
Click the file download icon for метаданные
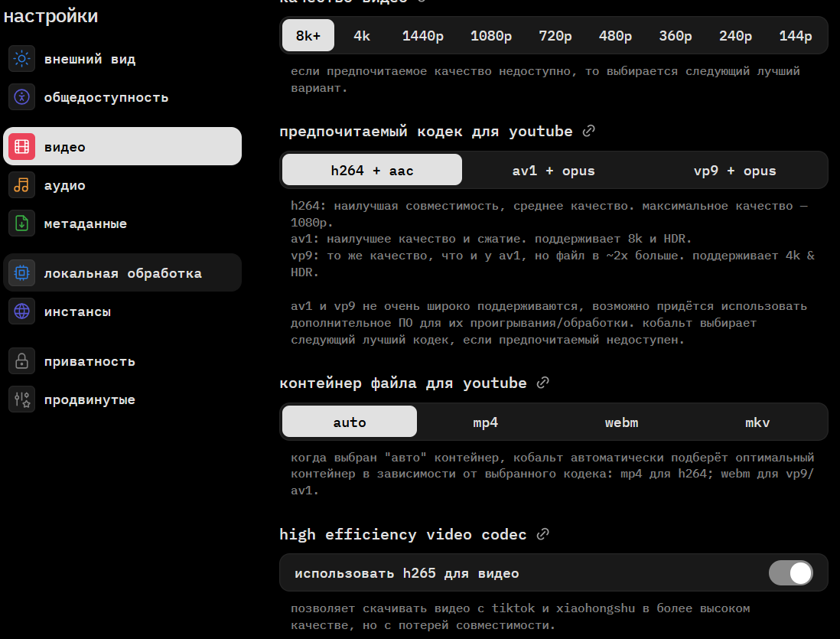coord(22,223)
